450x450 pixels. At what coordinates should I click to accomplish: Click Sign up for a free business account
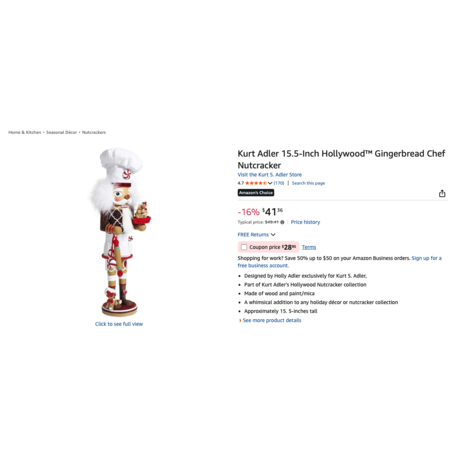[339, 262]
